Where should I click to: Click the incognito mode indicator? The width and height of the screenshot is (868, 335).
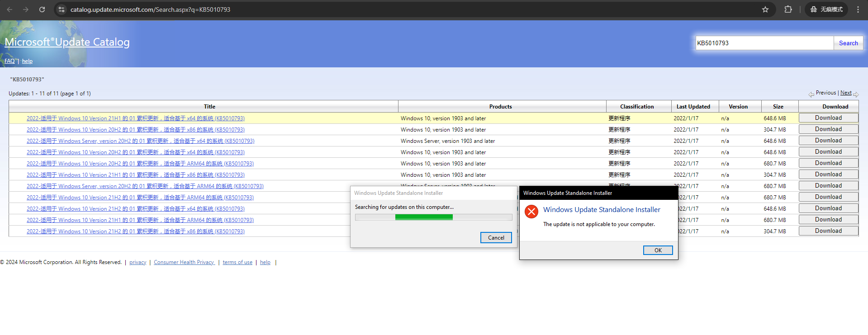[x=826, y=9]
